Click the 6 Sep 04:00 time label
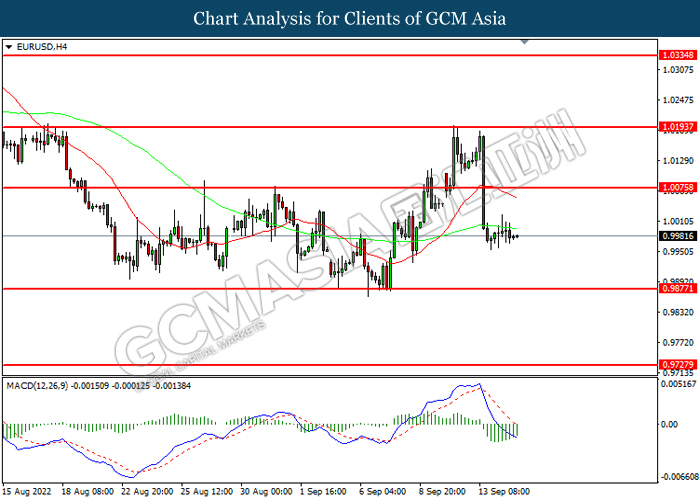 (x=383, y=492)
